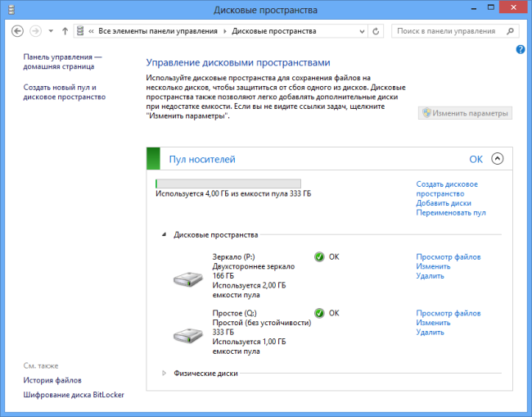
Task: Click Удалить for Простое (Q:)
Action: pyautogui.click(x=430, y=332)
